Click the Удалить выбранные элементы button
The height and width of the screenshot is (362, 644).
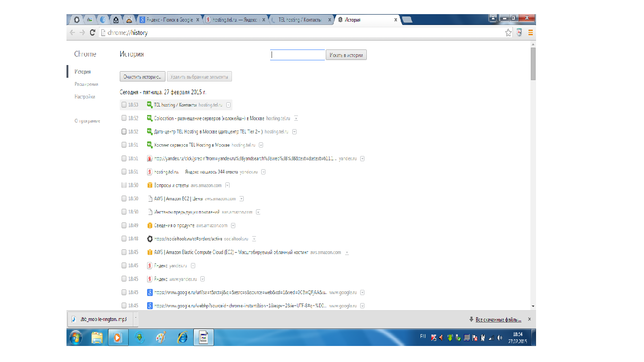click(199, 76)
